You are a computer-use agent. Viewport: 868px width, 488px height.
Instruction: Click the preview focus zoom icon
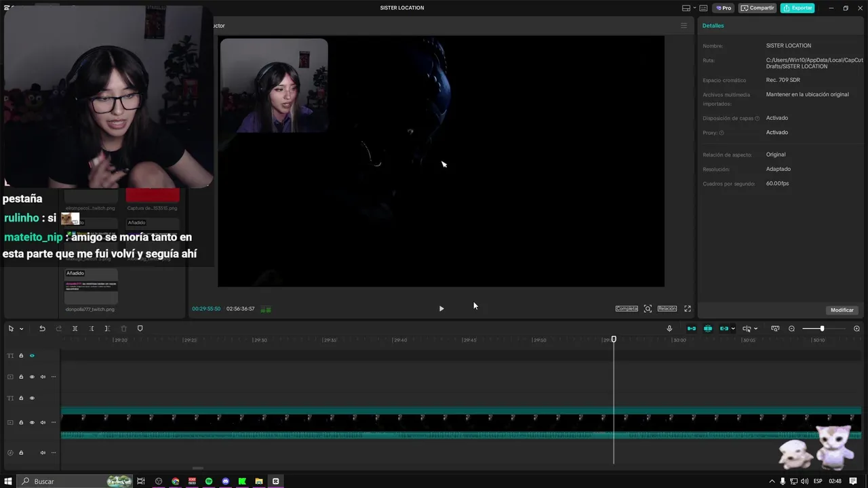[648, 308]
